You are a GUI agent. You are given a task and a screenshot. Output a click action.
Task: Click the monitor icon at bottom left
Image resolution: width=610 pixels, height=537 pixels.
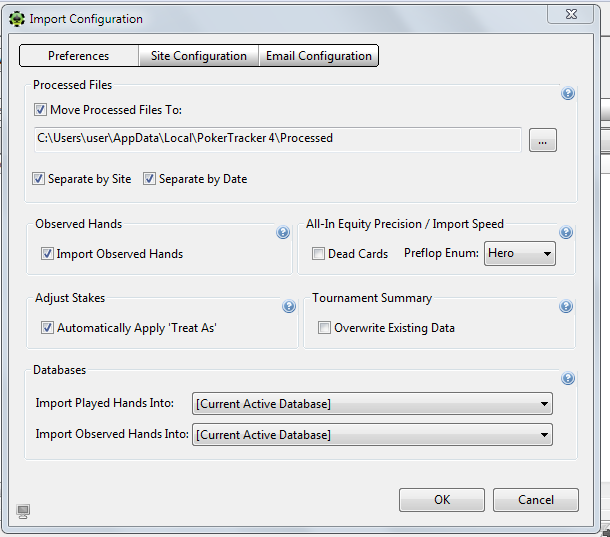click(x=24, y=512)
